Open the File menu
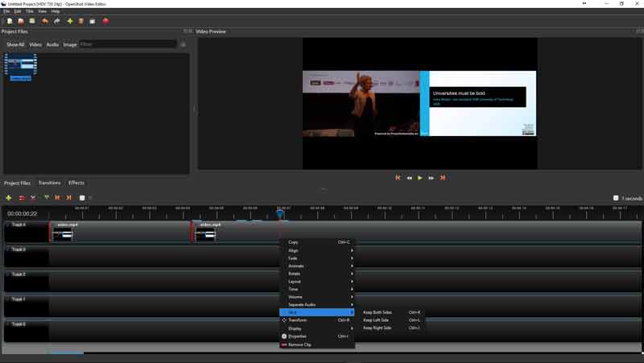 coord(6,11)
